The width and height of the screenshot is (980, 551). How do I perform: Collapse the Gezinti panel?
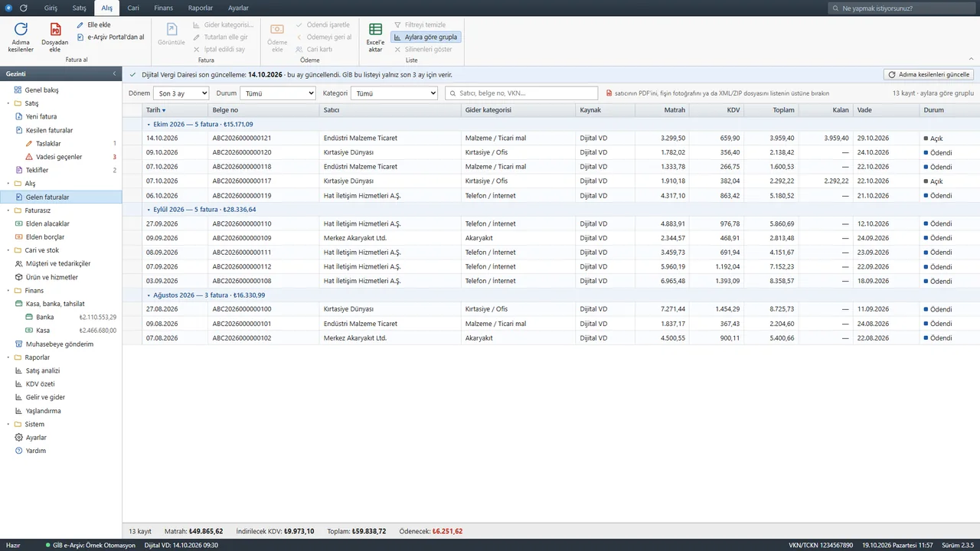[114, 73]
